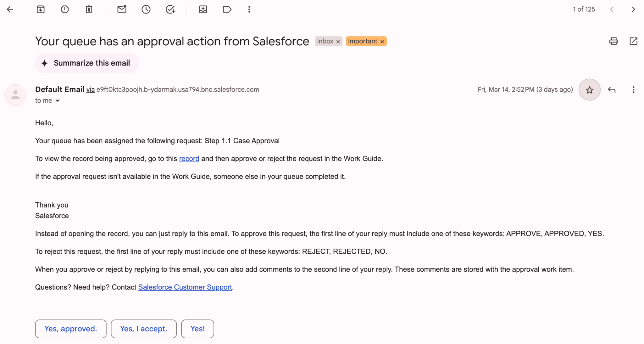The width and height of the screenshot is (644, 344).
Task: Click the 'Yes, approved.' smart reply
Action: tap(70, 329)
